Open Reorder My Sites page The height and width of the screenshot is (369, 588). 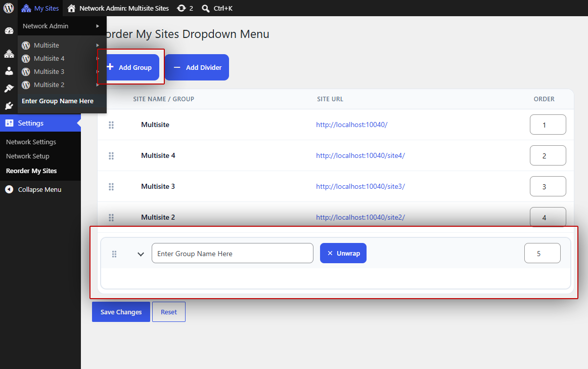pos(31,171)
